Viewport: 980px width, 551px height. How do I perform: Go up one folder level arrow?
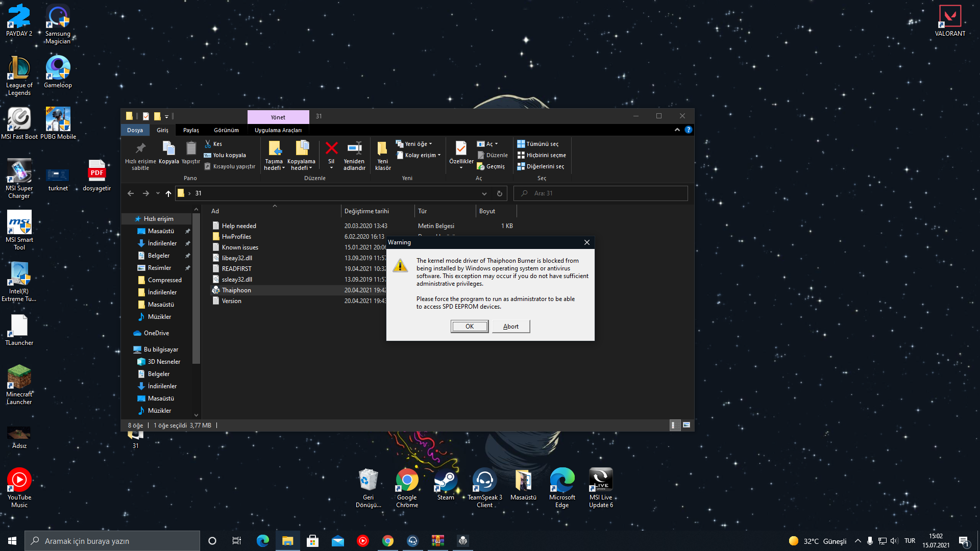[168, 193]
